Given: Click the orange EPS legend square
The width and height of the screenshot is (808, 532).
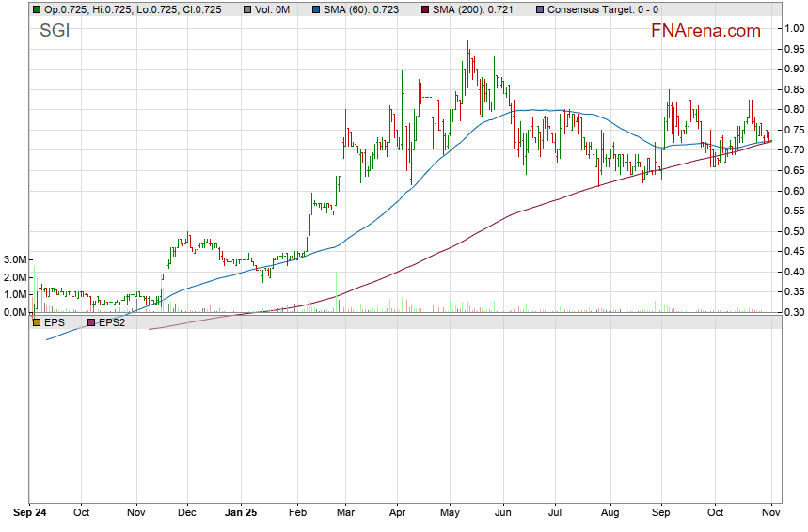Looking at the screenshot, I should click(x=37, y=322).
